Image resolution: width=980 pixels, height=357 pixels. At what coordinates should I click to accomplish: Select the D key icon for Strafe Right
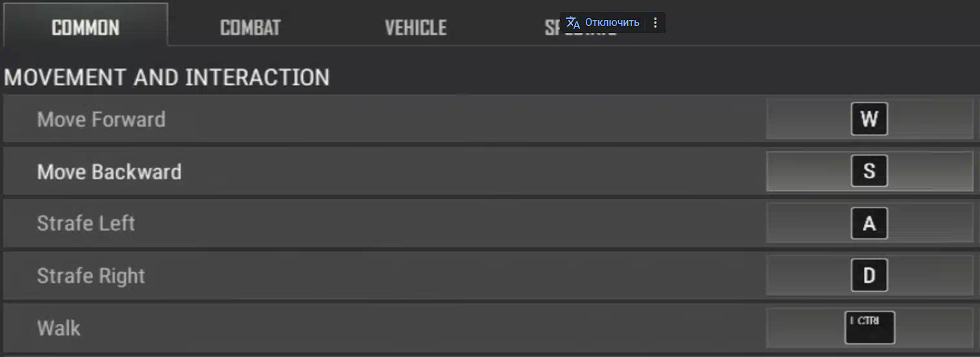[869, 276]
